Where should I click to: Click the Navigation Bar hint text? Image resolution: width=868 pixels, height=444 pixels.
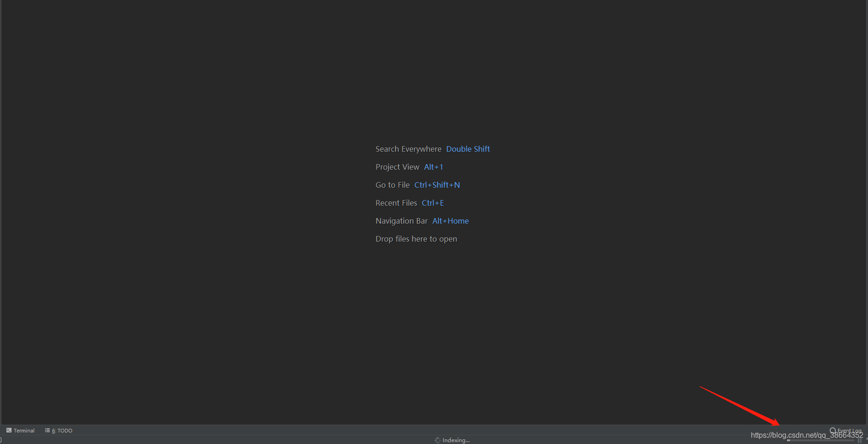pyautogui.click(x=402, y=221)
